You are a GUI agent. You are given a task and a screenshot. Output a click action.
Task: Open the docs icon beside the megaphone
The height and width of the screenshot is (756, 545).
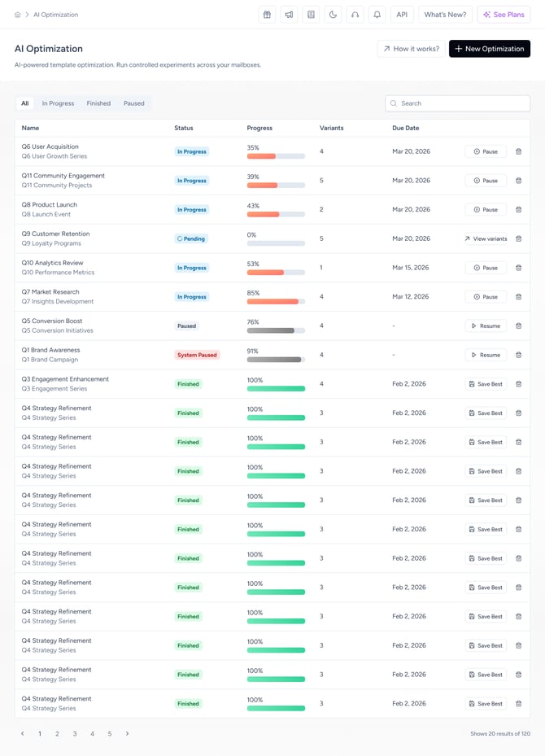point(311,15)
